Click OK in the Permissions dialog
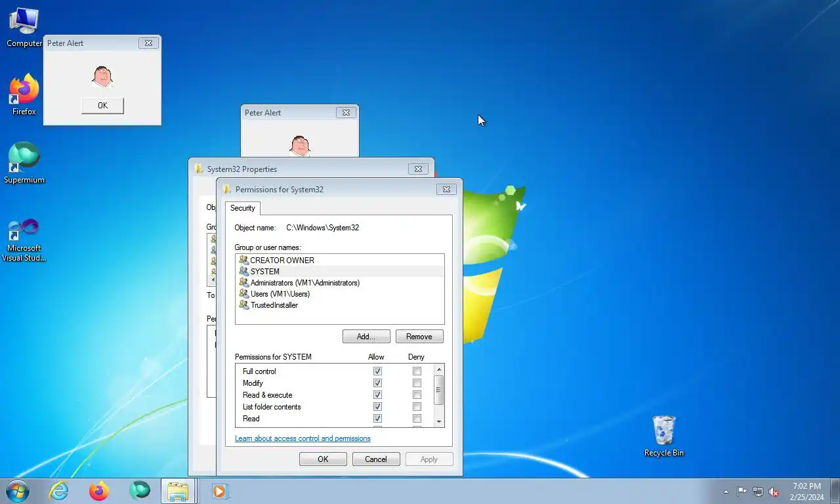The height and width of the screenshot is (504, 840). coord(323,459)
